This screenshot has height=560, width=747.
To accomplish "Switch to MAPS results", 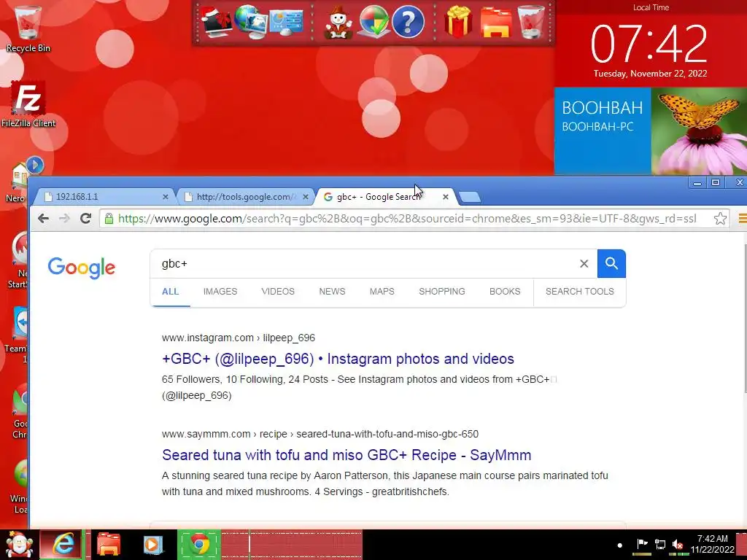I will click(x=382, y=292).
